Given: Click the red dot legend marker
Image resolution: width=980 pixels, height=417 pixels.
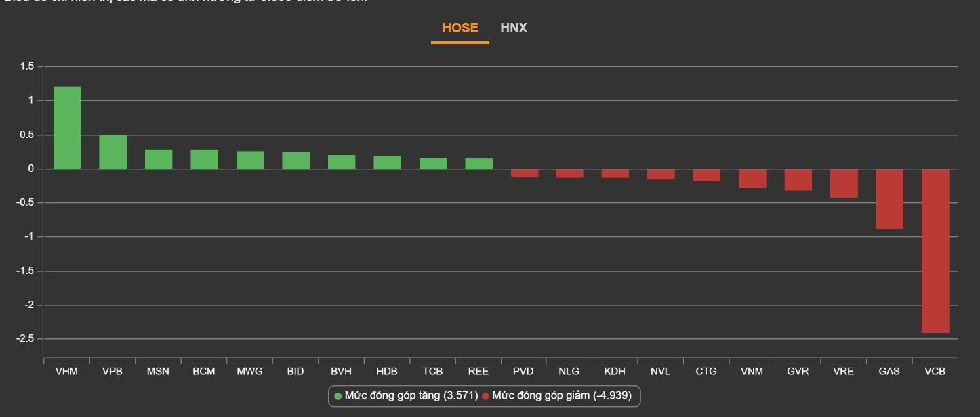Looking at the screenshot, I should pyautogui.click(x=485, y=395).
